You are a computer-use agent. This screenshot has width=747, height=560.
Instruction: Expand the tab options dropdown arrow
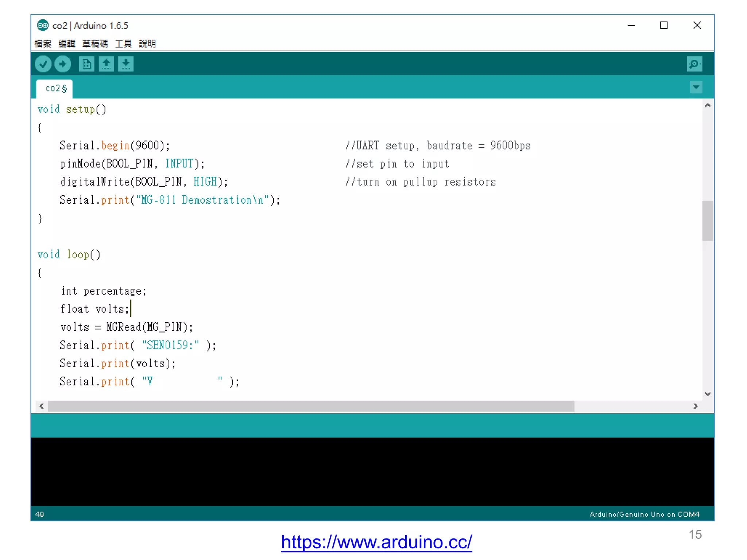696,87
